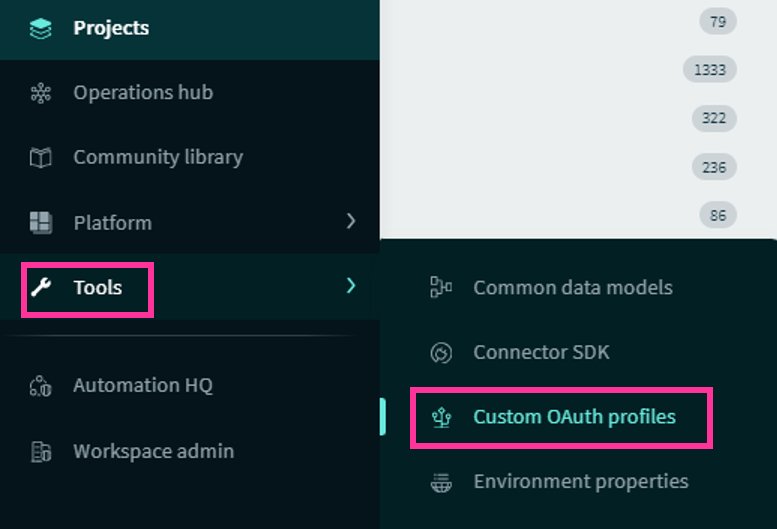Click the Community library book icon
Image resolution: width=777 pixels, height=529 pixels.
[x=41, y=158]
